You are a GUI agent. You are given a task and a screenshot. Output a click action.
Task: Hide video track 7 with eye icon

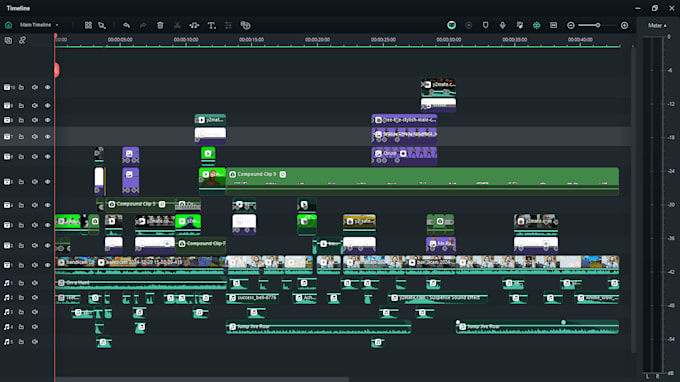tap(47, 137)
